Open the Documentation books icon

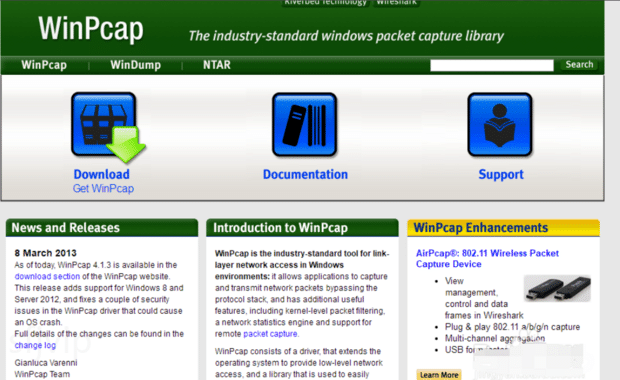pyautogui.click(x=304, y=125)
